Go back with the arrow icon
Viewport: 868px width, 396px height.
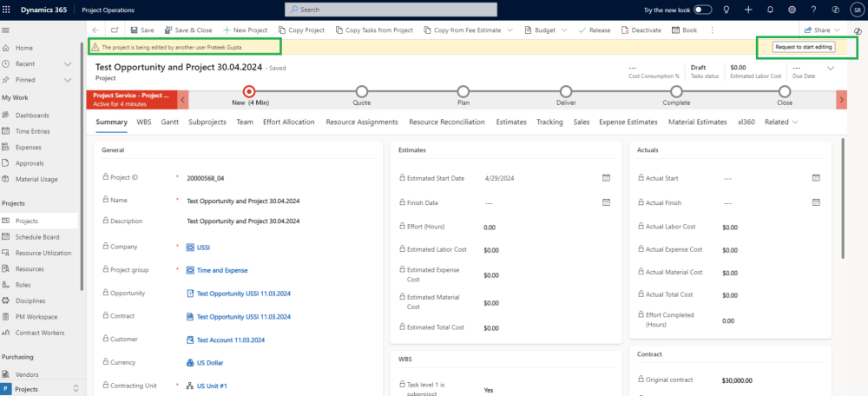pyautogui.click(x=95, y=30)
